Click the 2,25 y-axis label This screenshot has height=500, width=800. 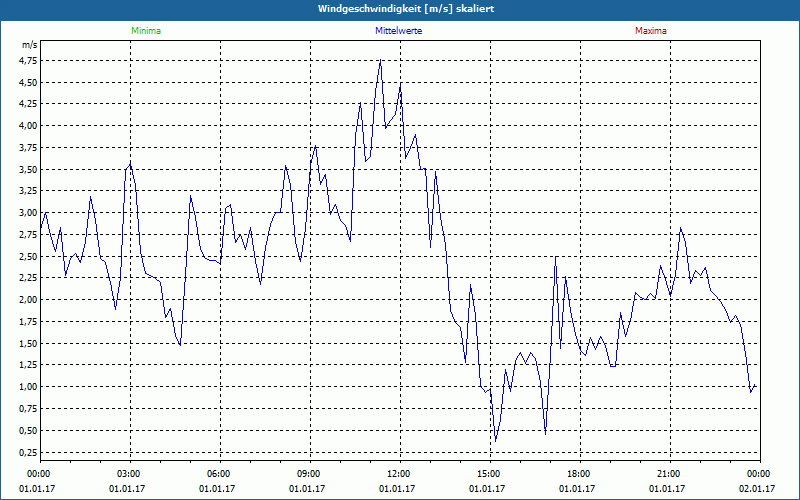coord(30,278)
